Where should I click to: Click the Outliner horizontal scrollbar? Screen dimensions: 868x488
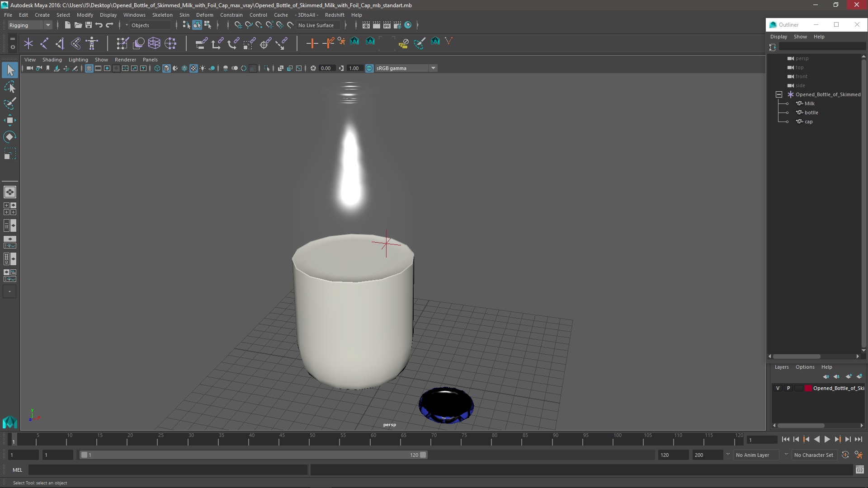click(x=797, y=357)
